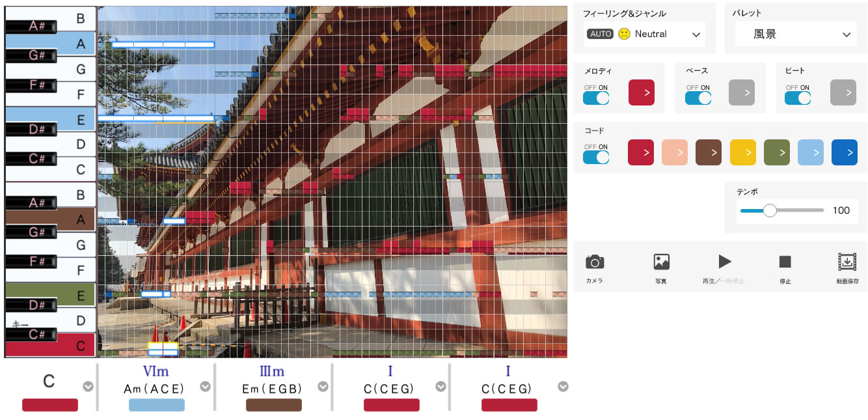
Task: Click the red C key at keyboard bottom
Action: point(50,346)
